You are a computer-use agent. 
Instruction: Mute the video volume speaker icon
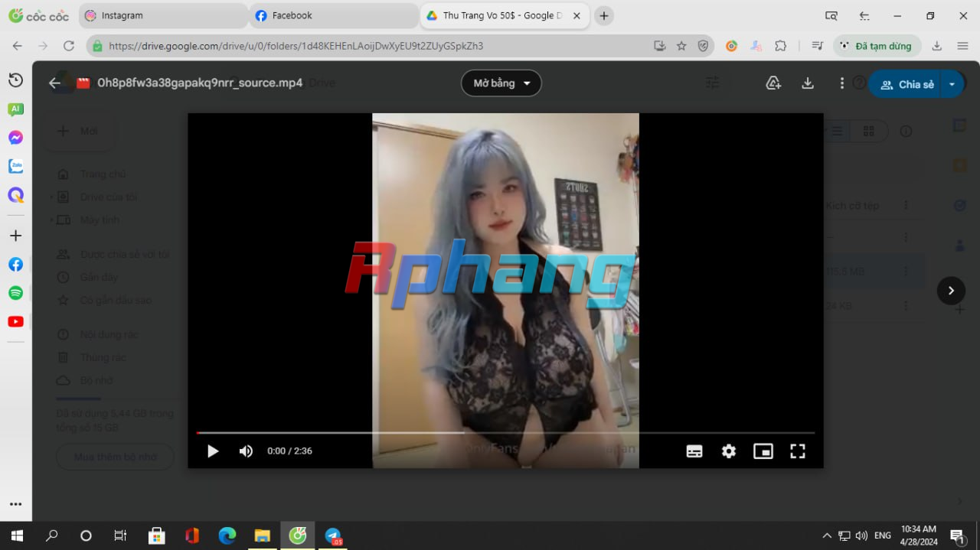click(x=246, y=451)
